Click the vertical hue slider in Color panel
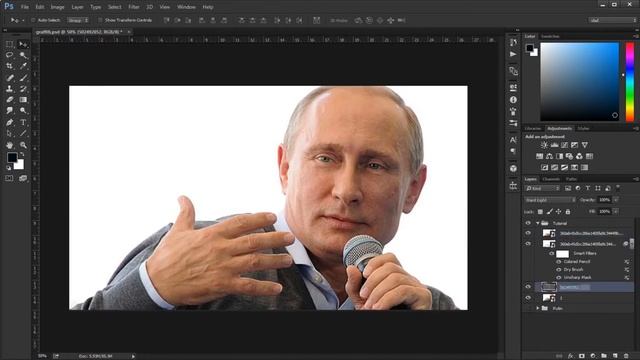Screen dimensions: 640x360 click(630, 82)
